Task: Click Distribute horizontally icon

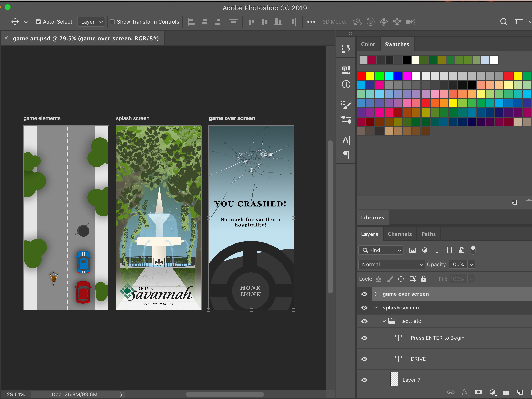Action: pos(293,22)
